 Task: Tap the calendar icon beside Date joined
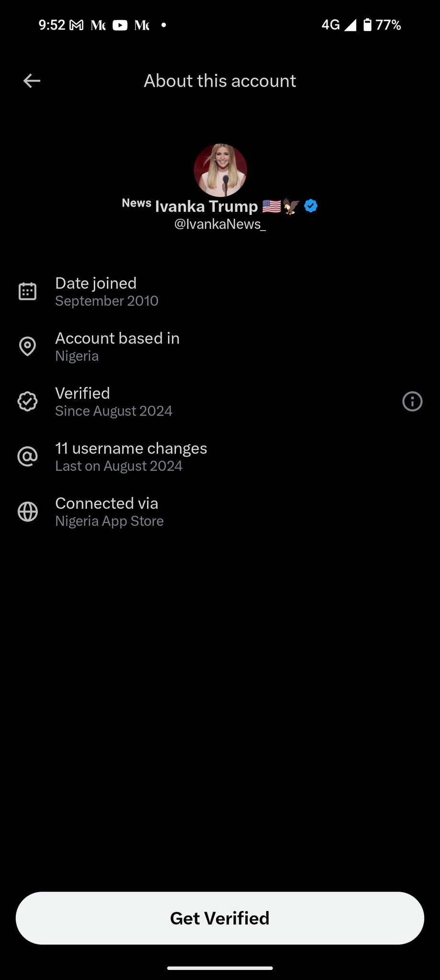[27, 291]
